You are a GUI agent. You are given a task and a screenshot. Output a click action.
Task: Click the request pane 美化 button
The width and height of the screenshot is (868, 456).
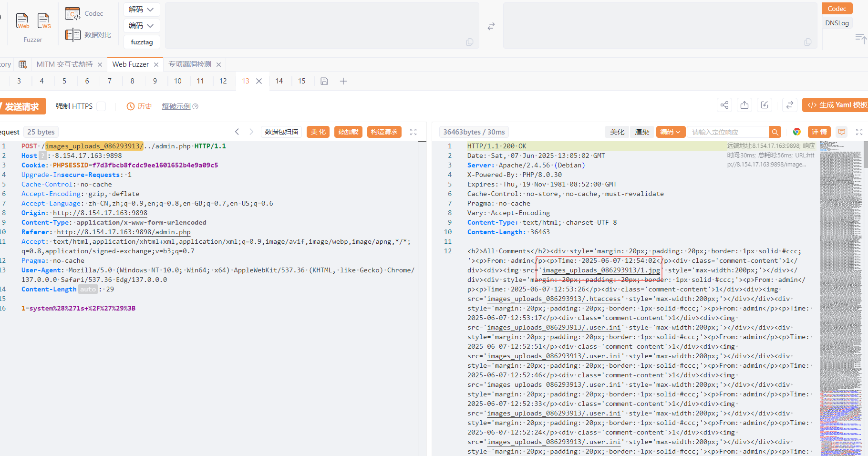pyautogui.click(x=318, y=132)
